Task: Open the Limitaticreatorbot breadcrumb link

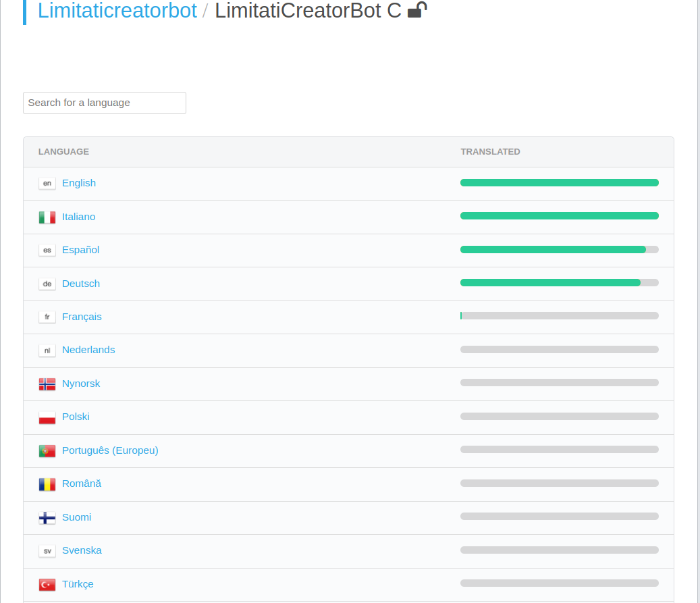Action: pos(117,11)
